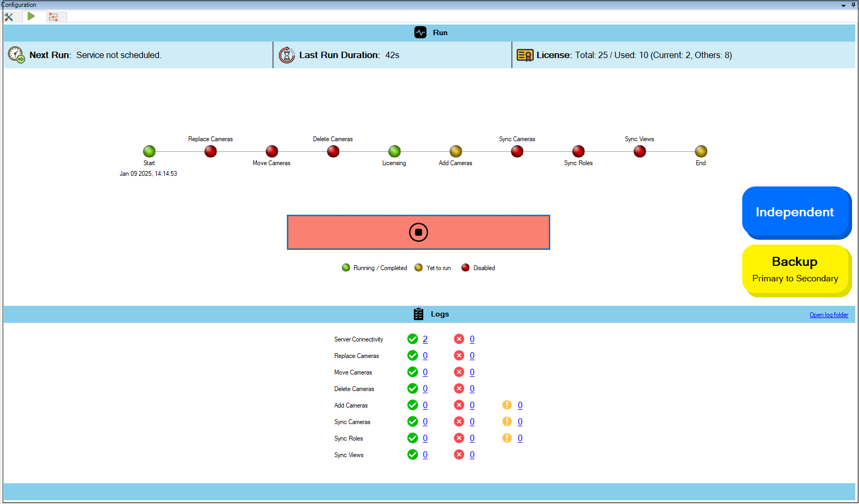
Task: Click the License certificate icon
Action: tap(525, 55)
